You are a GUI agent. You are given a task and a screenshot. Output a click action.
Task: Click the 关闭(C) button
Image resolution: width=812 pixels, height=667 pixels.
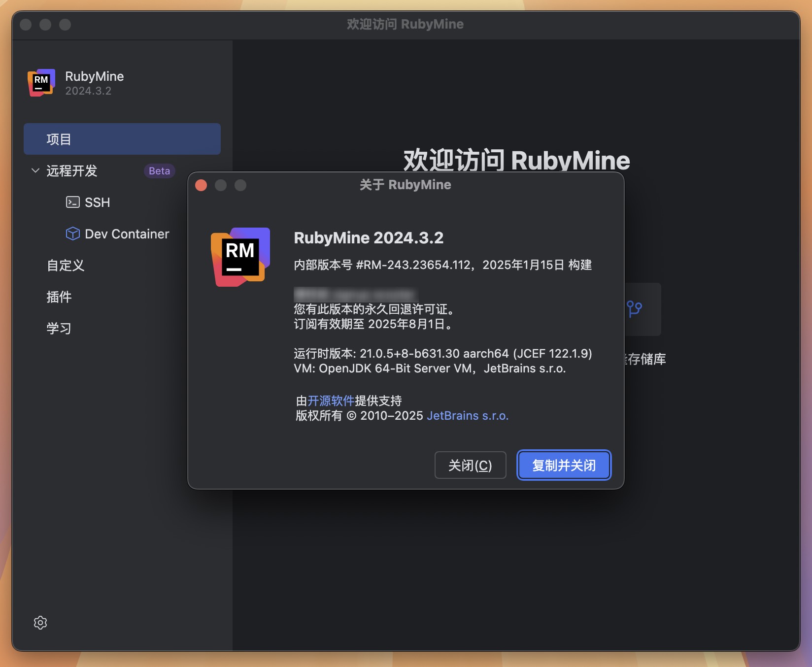(x=471, y=465)
